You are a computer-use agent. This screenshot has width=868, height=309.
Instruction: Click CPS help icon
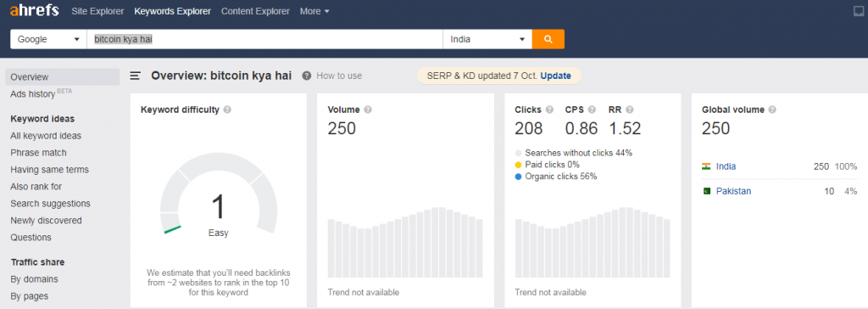click(x=592, y=110)
